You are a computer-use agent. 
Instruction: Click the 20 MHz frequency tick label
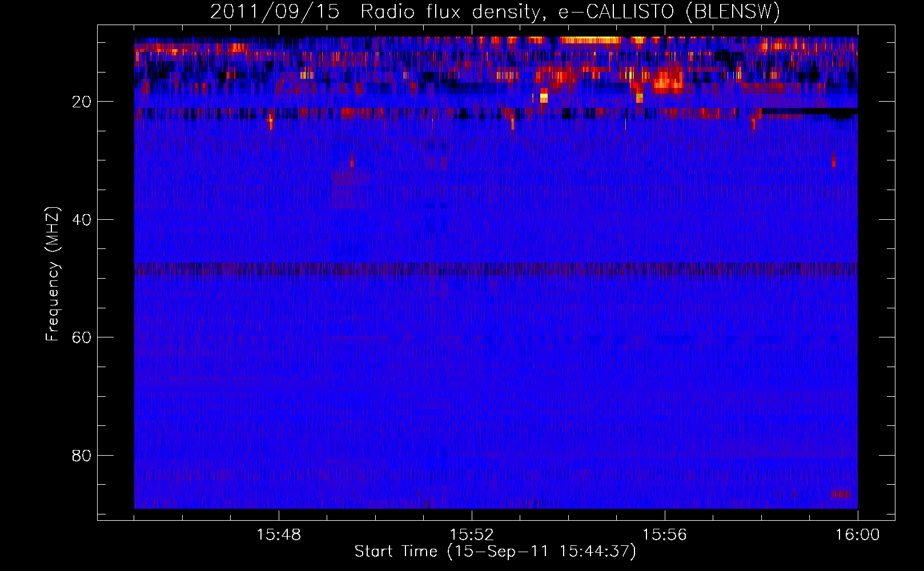[82, 102]
